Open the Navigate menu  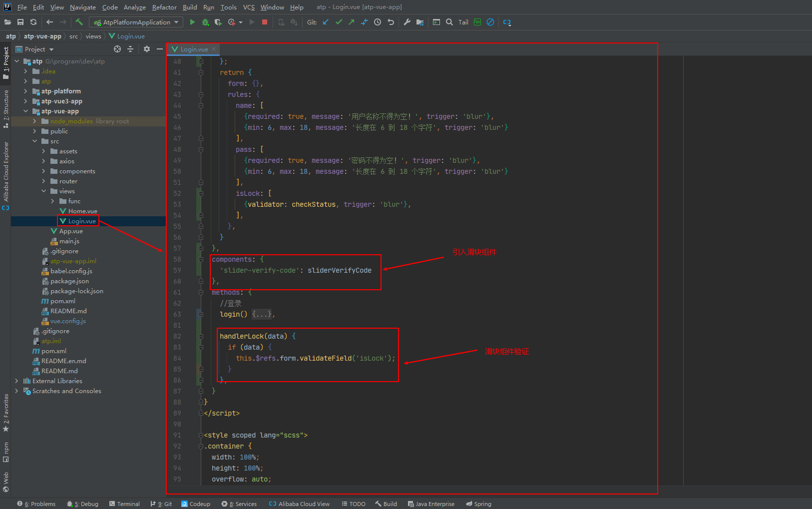[x=83, y=7]
